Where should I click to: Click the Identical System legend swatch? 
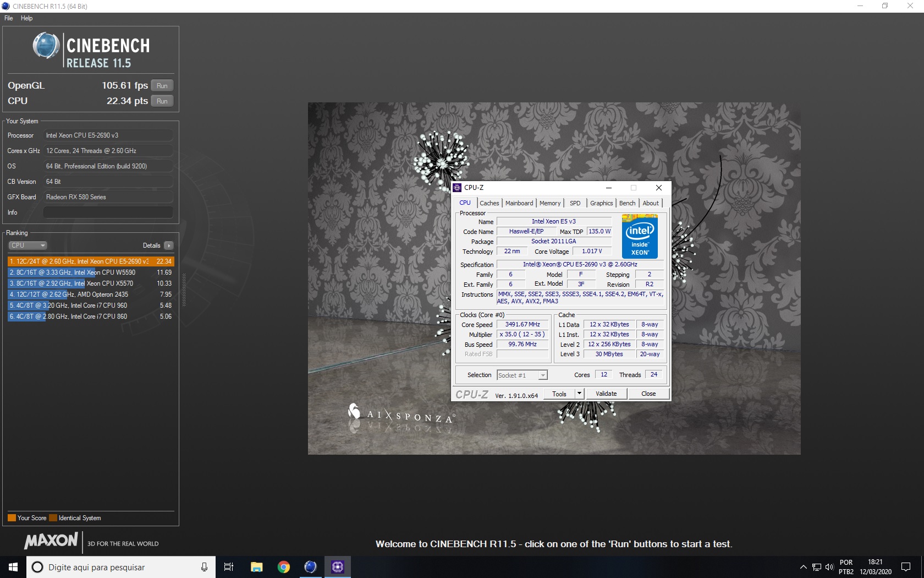(53, 518)
